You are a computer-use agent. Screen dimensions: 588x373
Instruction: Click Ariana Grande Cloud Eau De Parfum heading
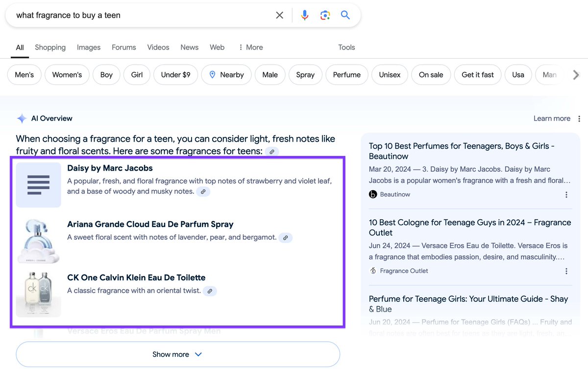pyautogui.click(x=150, y=224)
